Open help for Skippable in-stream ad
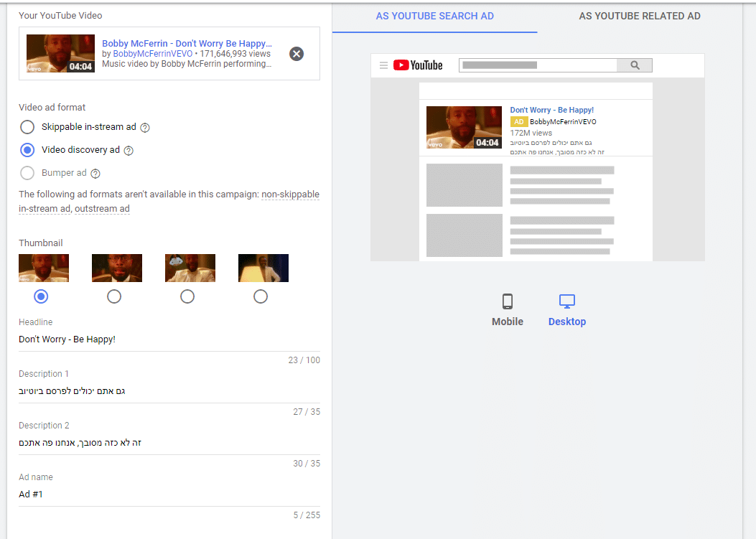Screen dimensions: 756x539 coord(145,127)
